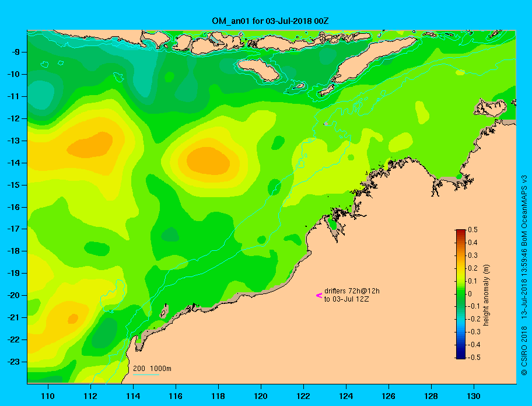Select the 'height anomaly (m)' color bar label
Image resolution: width=532 pixels, height=406 pixels.
pos(486,295)
